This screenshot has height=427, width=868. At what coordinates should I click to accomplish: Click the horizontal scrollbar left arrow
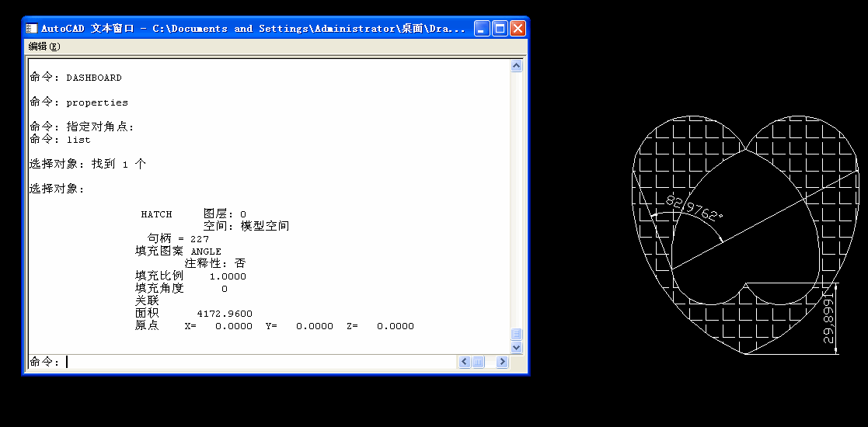click(465, 362)
